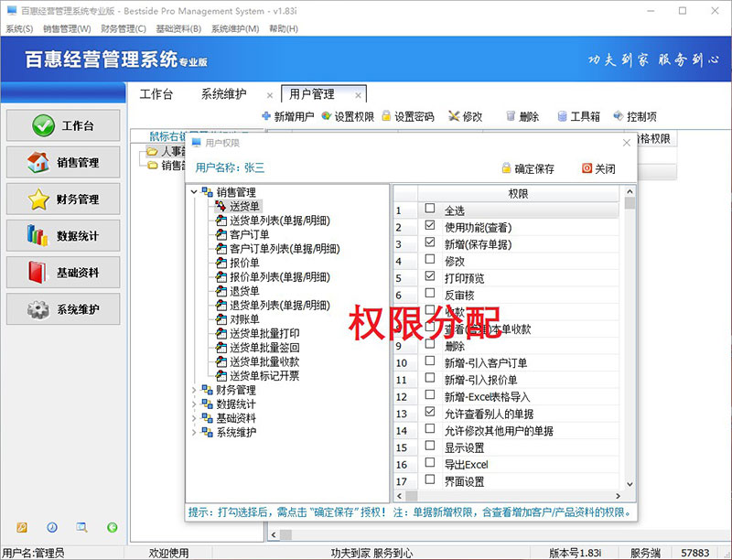Screen dimensions: 732x560
Task: Enable 反审核 permission checkbox
Action: tap(430, 293)
